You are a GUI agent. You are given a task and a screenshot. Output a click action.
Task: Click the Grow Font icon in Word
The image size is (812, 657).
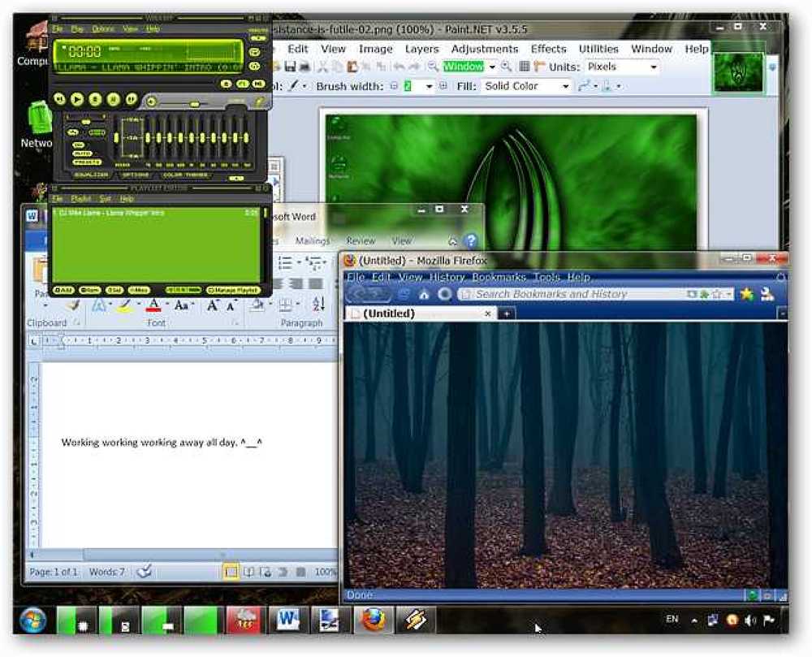[x=212, y=305]
